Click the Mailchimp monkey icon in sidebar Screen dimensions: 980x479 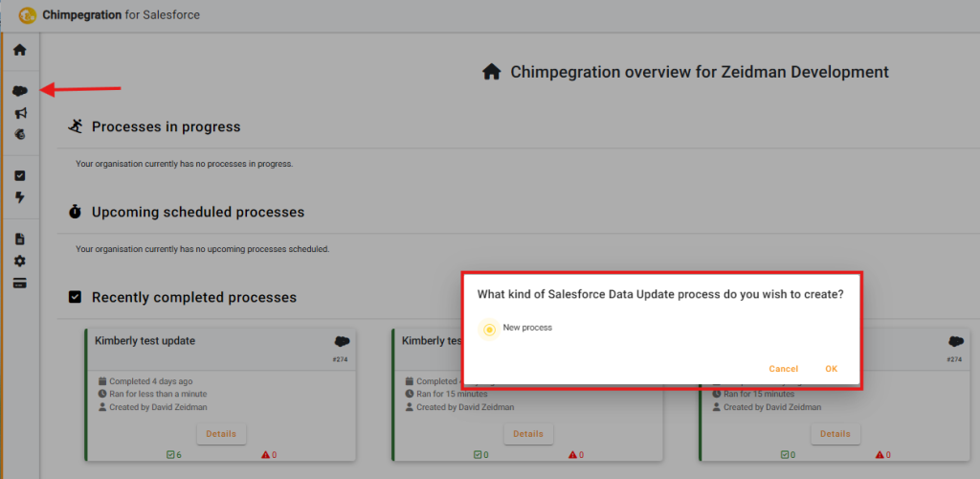click(19, 134)
